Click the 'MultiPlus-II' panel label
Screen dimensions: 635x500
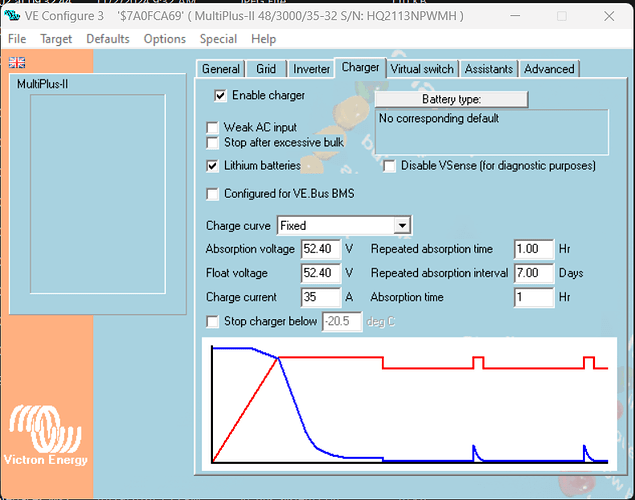point(43,84)
